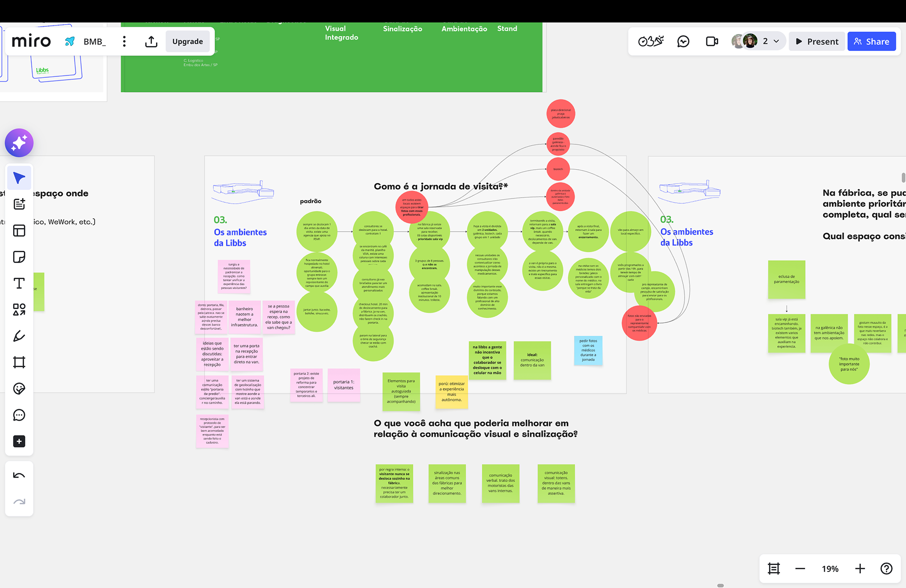The width and height of the screenshot is (906, 588).
Task: Select the pen drawing tool
Action: [19, 336]
